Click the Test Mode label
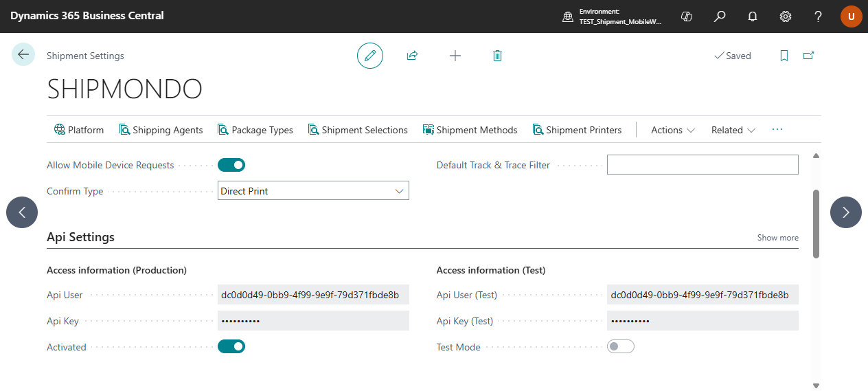This screenshot has height=391, width=868. pos(459,347)
